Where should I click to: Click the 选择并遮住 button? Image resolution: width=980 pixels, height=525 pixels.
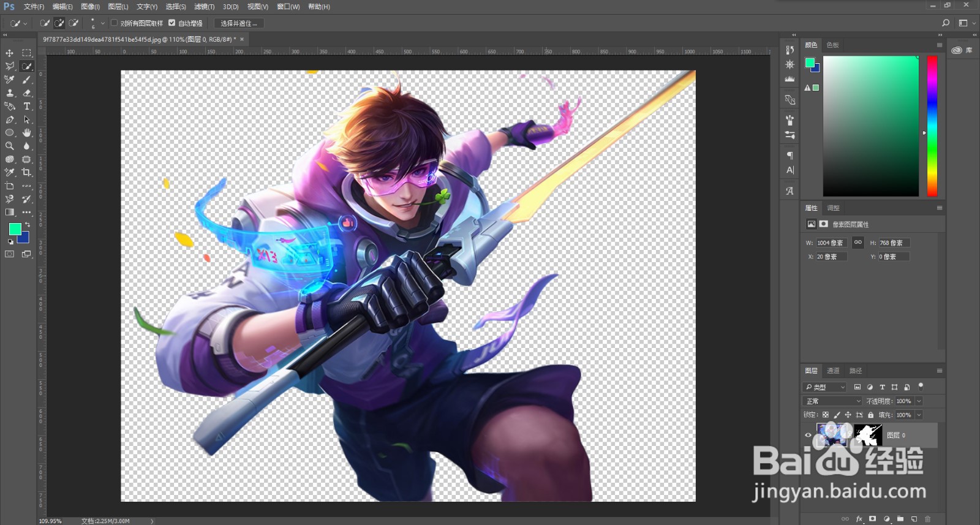239,23
